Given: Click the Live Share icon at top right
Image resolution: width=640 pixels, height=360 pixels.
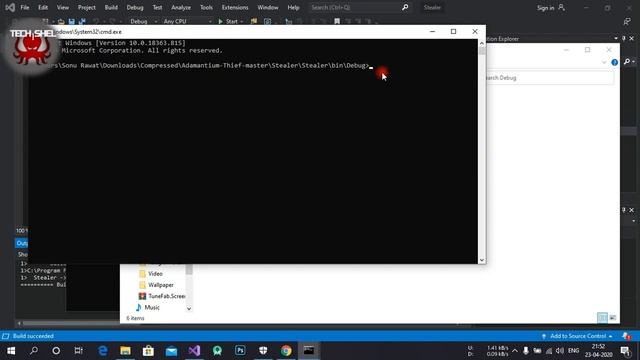Looking at the screenshot, I should [627, 21].
